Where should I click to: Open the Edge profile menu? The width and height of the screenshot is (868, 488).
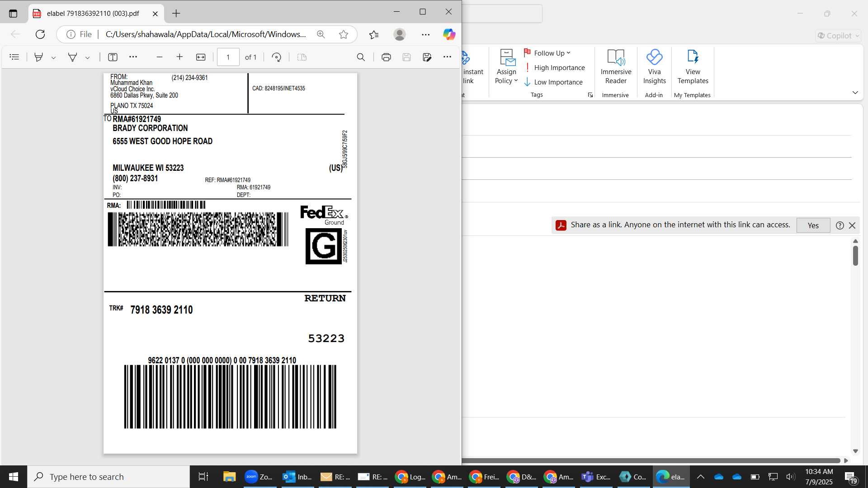(400, 34)
